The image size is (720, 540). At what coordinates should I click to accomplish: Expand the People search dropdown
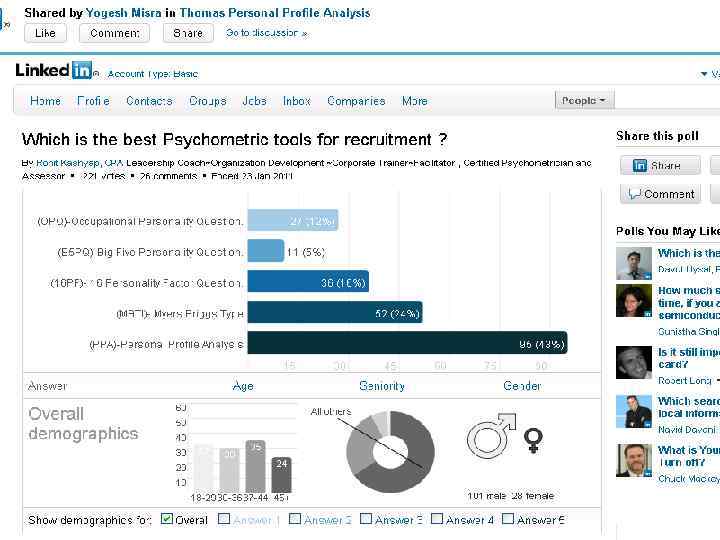pos(584,100)
